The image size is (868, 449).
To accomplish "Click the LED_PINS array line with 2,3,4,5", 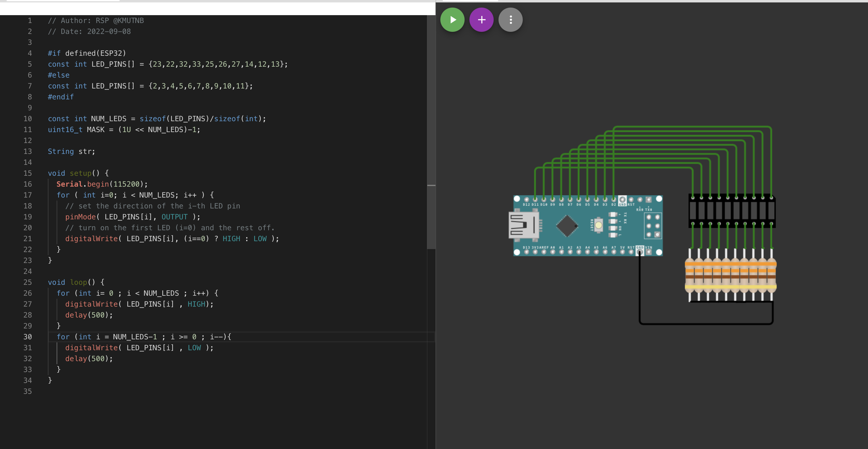I will (x=150, y=86).
